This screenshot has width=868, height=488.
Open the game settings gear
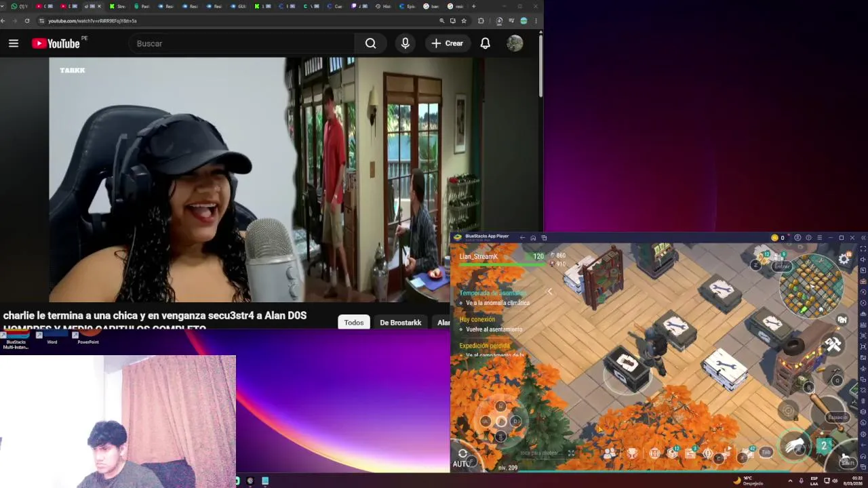(x=844, y=259)
